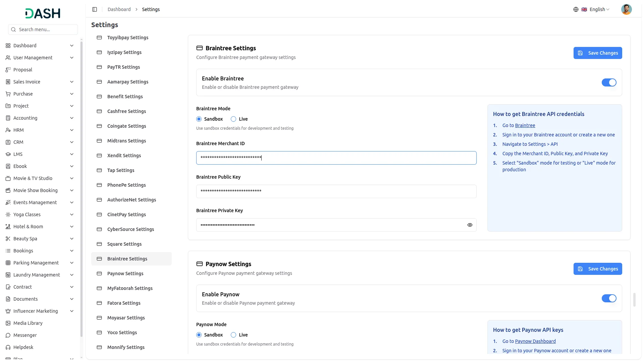Click the PayTR Settings card icon

pos(99,67)
